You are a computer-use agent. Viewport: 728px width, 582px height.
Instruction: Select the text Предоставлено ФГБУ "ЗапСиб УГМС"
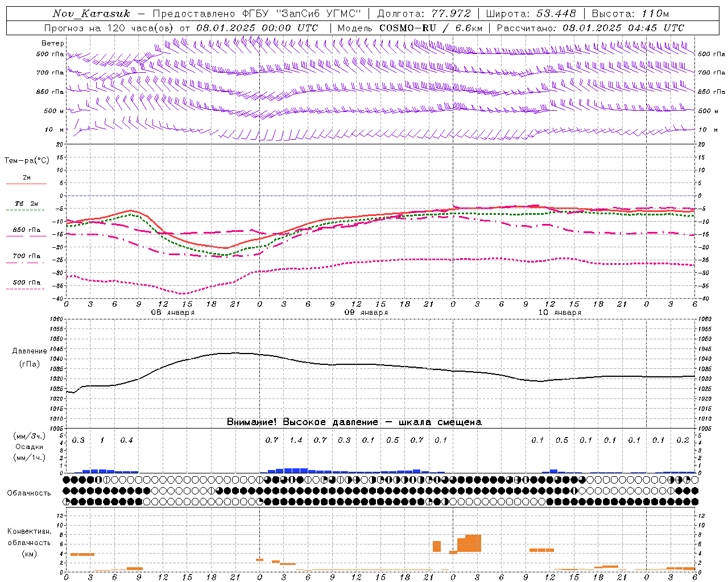(x=256, y=13)
